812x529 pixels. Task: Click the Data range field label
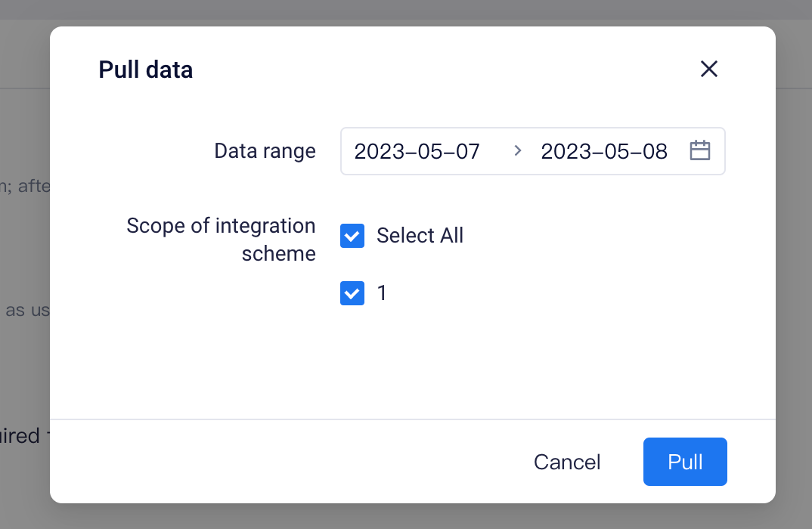[x=265, y=151]
